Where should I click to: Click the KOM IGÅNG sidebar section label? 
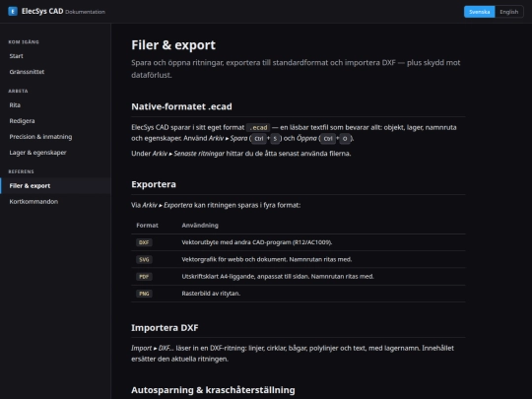(x=24, y=42)
